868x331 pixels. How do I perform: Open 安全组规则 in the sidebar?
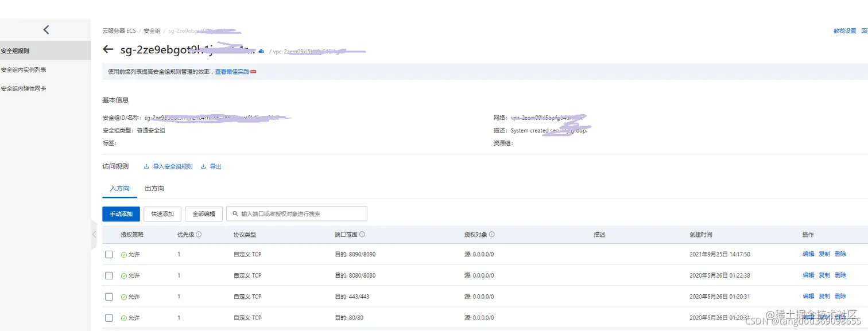[x=45, y=50]
